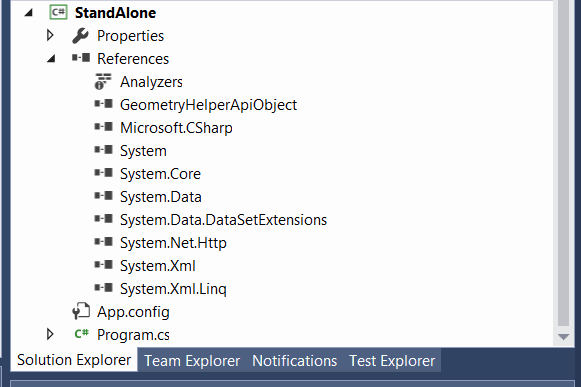Image resolution: width=581 pixels, height=387 pixels.
Task: Click the scrollbar down arrow
Action: tap(564, 337)
